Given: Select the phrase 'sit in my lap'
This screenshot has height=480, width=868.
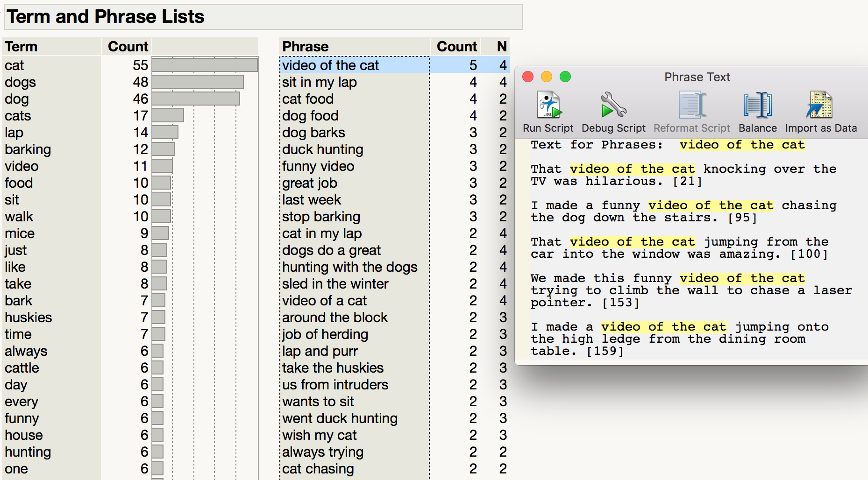Looking at the screenshot, I should (320, 82).
